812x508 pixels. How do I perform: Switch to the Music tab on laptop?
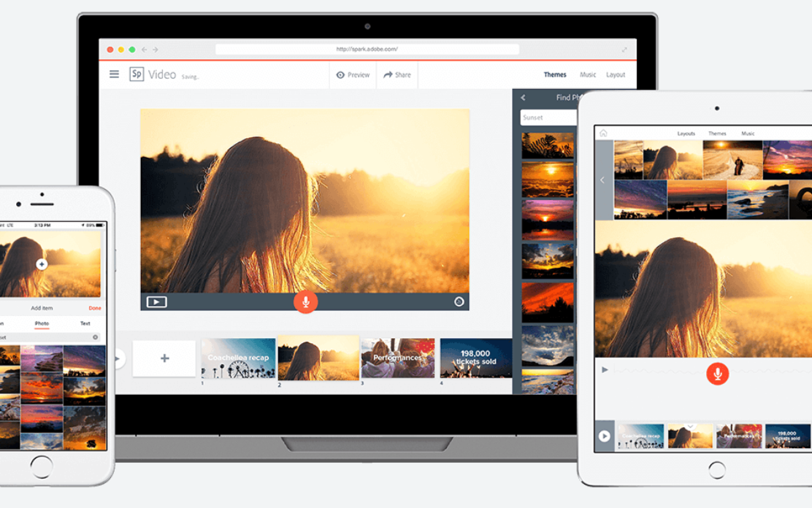click(x=588, y=75)
